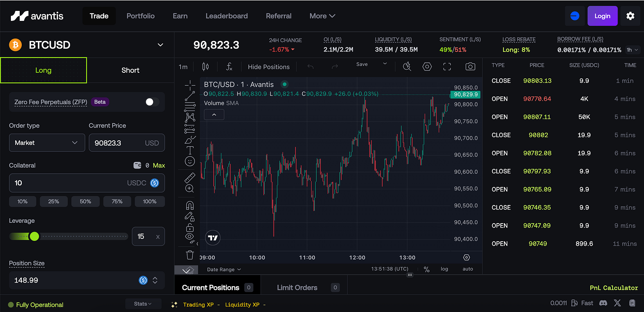Open the emoji icons tool
644x312 pixels.
click(x=190, y=161)
